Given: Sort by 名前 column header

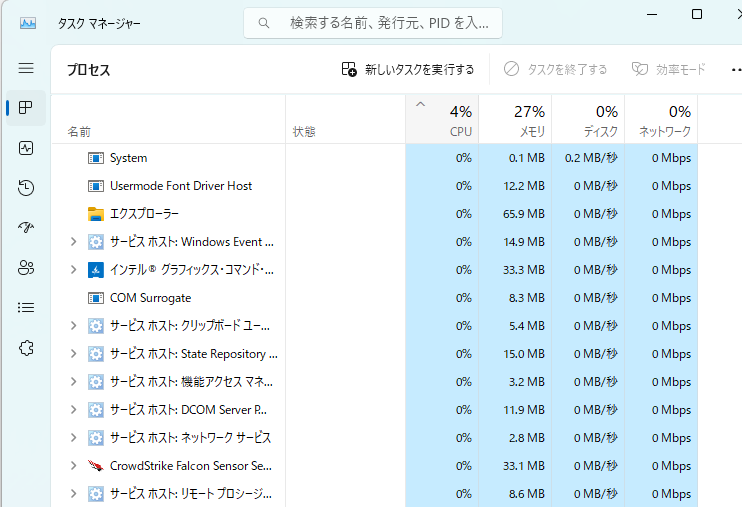Looking at the screenshot, I should (168, 119).
